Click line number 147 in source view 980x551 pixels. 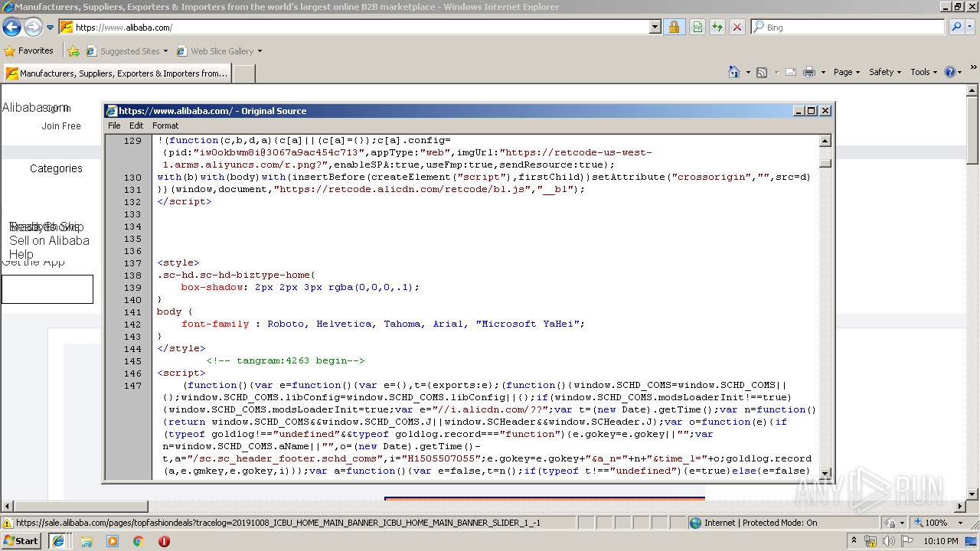132,386
